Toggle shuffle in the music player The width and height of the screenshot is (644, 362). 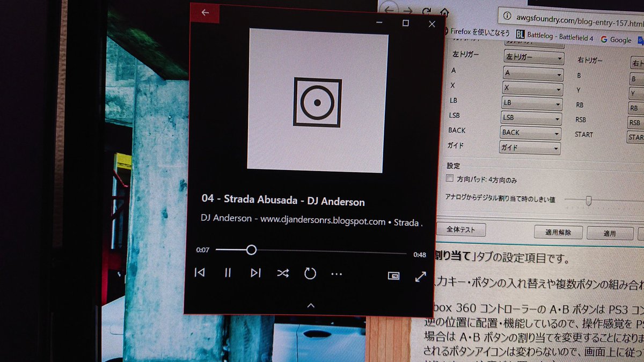click(x=283, y=274)
